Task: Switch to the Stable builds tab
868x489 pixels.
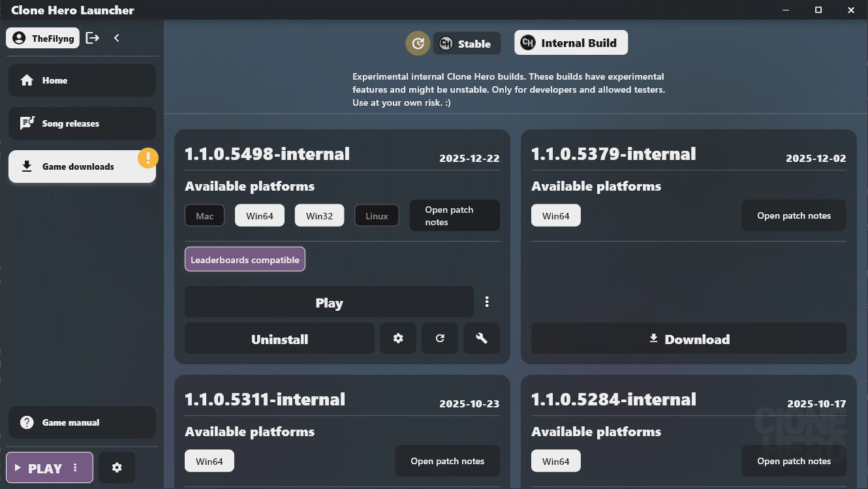Action: coord(467,44)
